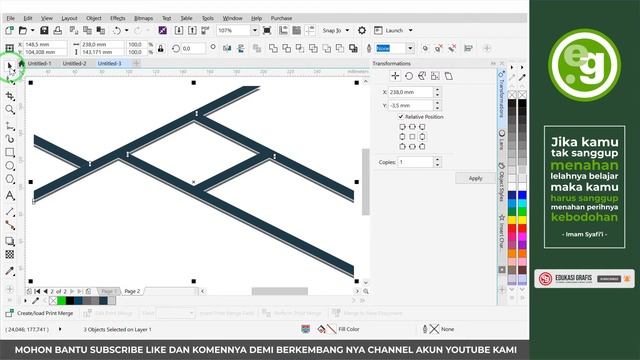The width and height of the screenshot is (640, 360).
Task: Select the Polygon tool
Action: pyautogui.click(x=10, y=179)
